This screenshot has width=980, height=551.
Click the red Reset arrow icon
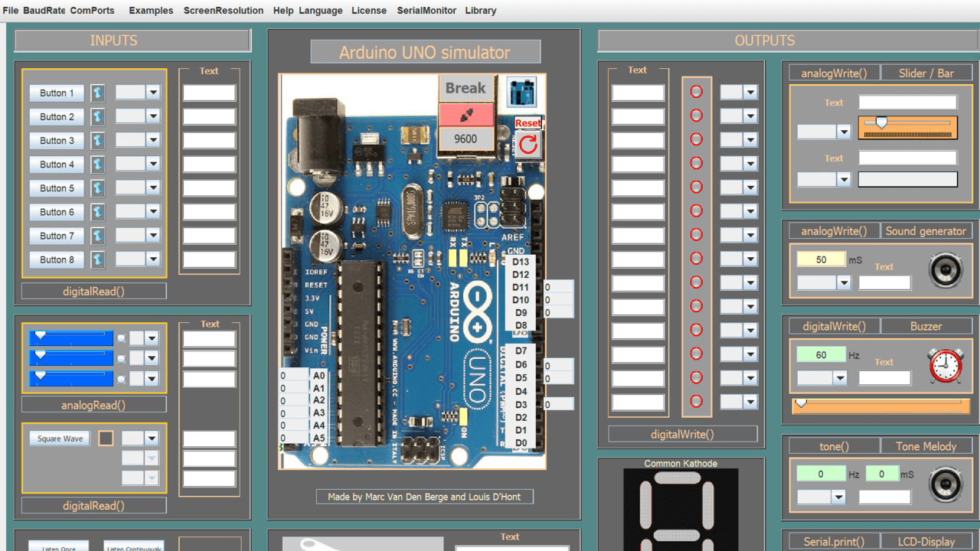click(x=528, y=144)
